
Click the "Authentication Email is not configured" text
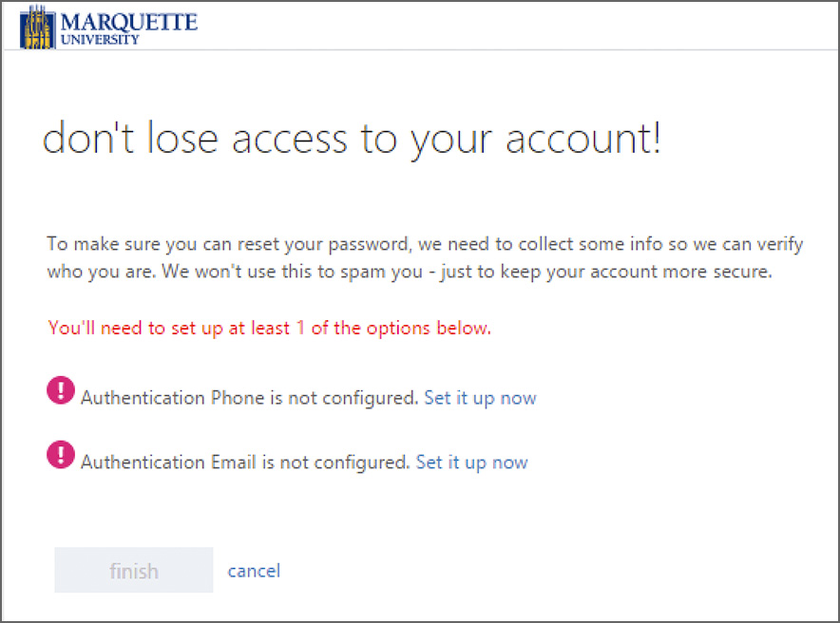point(245,463)
